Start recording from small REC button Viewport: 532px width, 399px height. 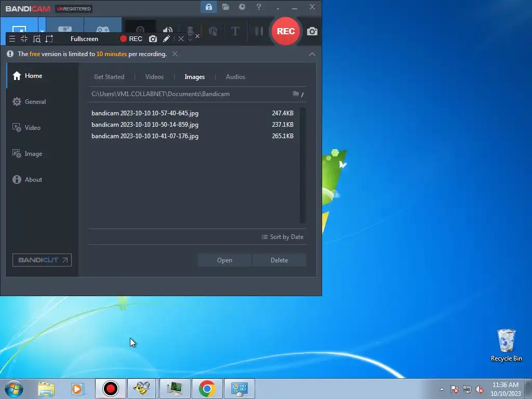(x=131, y=38)
